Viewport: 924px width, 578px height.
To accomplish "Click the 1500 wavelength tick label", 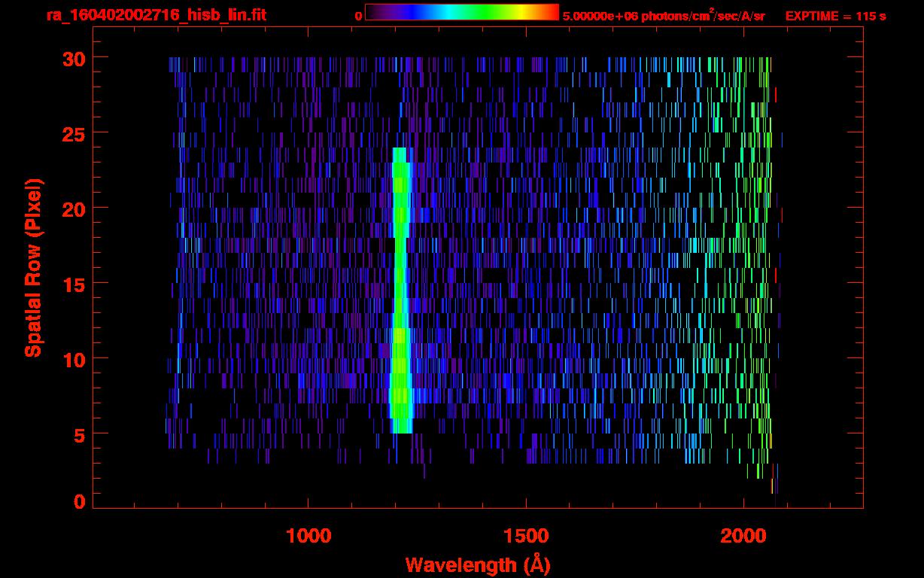I will pyautogui.click(x=526, y=536).
